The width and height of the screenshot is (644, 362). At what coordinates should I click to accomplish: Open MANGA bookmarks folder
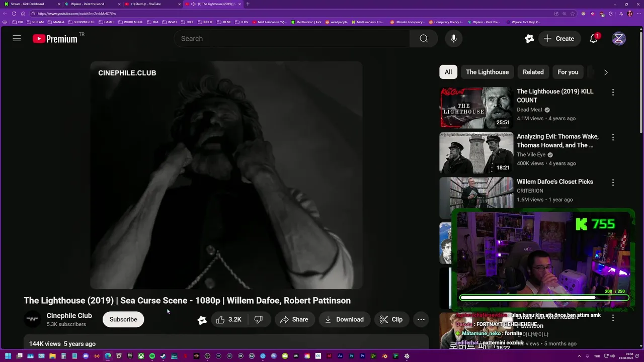coord(56,22)
